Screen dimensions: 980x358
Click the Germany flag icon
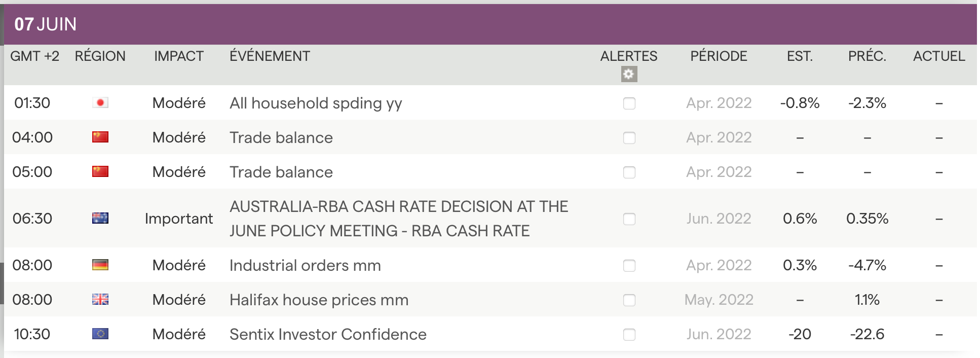(x=100, y=265)
